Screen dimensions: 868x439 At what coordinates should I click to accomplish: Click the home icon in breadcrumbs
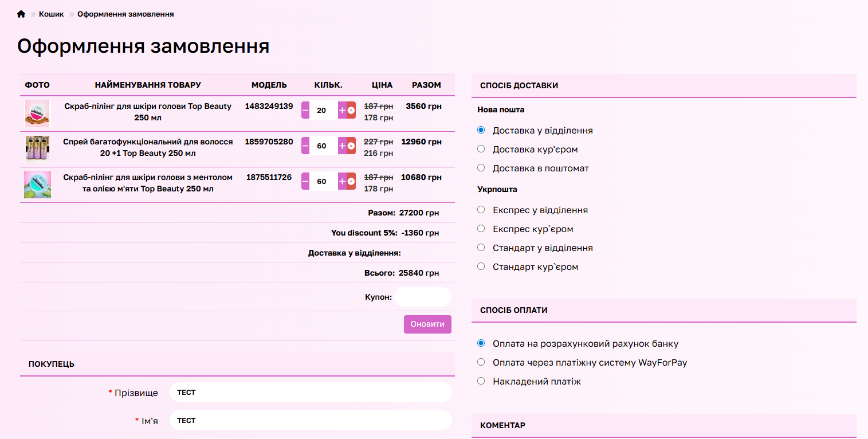[21, 14]
